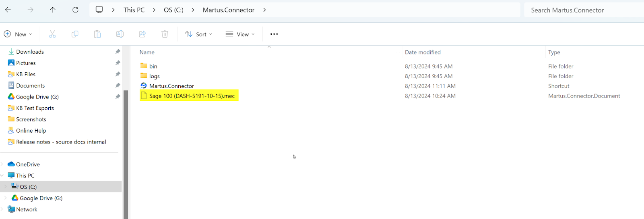Screen dimensions: 644x219
Task: Open the New item dropdown
Action: (18, 34)
